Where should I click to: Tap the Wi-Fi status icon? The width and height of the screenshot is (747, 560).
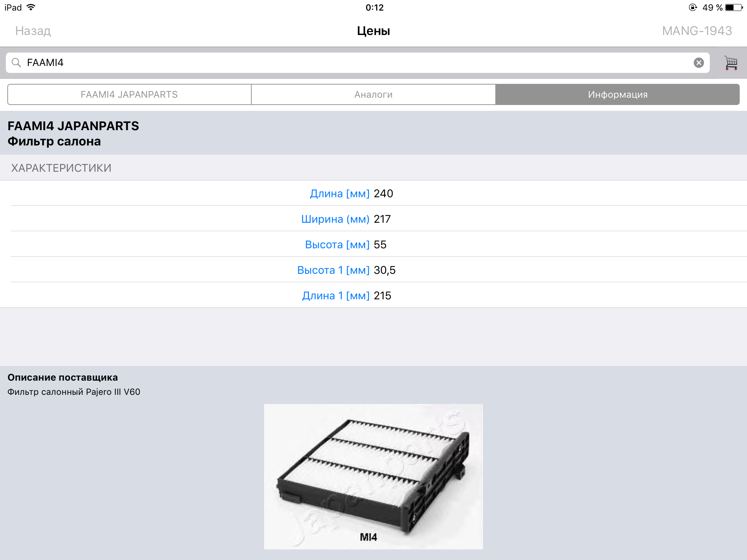pos(31,7)
